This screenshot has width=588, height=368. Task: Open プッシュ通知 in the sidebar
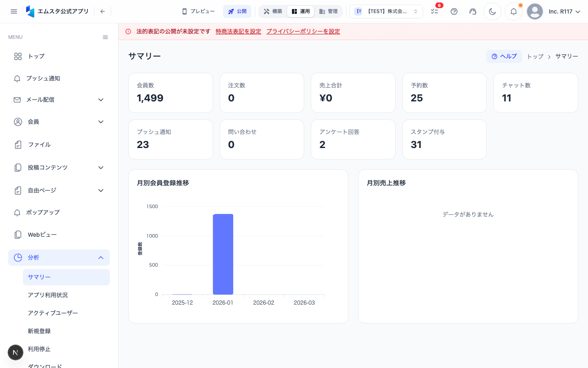coord(59,79)
